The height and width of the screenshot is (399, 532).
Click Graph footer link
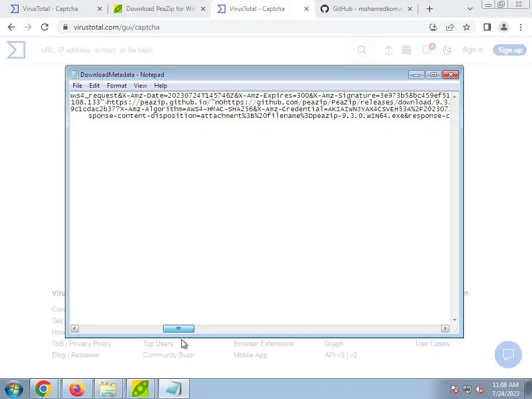334,344
